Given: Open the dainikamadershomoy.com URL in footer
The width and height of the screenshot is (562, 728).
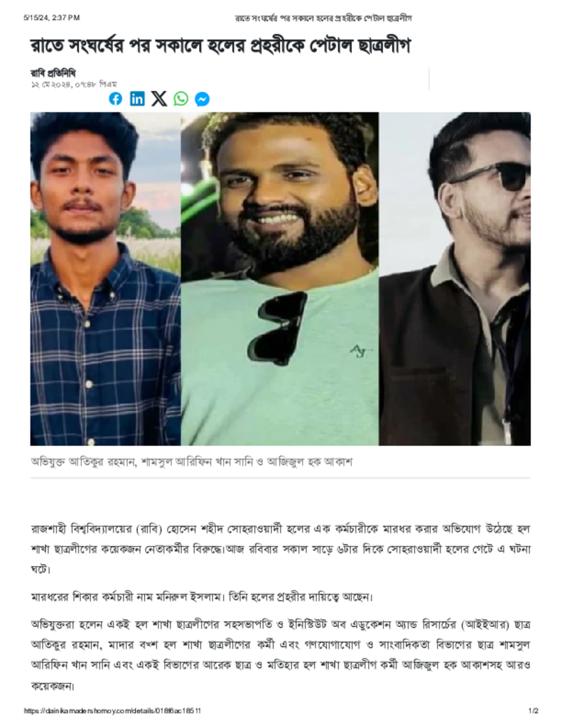Looking at the screenshot, I should (x=112, y=711).
